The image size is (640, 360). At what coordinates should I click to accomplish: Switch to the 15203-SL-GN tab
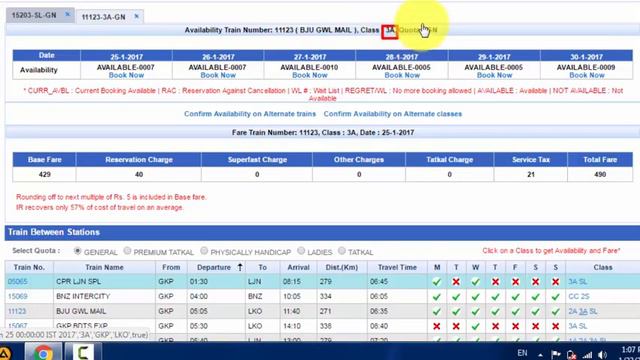coord(34,16)
